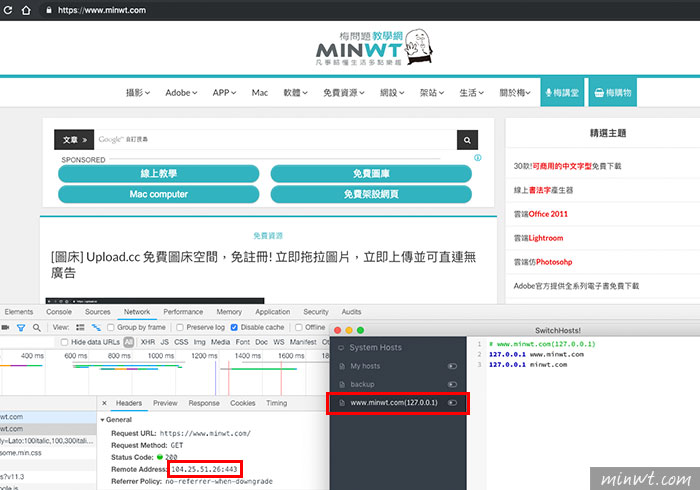The image size is (700, 490).
Task: Enable Preserve log checkbox
Action: coord(180,328)
